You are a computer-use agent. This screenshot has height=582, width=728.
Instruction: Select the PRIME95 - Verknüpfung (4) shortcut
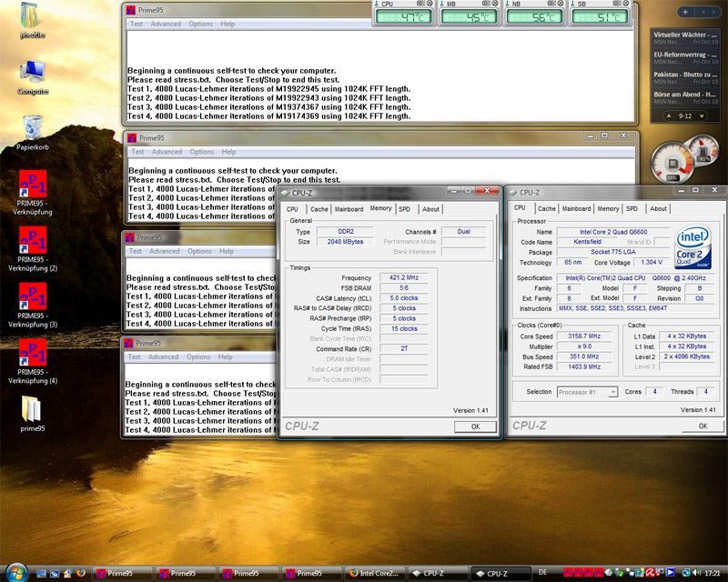[33, 361]
